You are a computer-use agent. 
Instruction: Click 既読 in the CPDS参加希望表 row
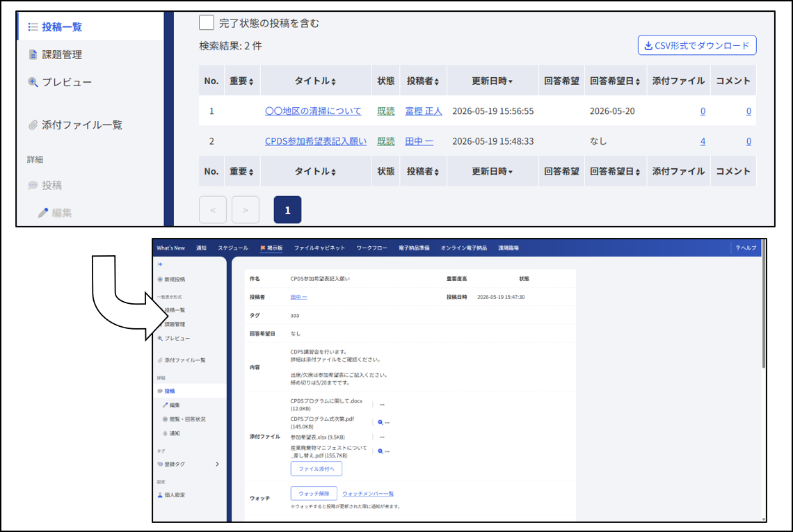386,141
